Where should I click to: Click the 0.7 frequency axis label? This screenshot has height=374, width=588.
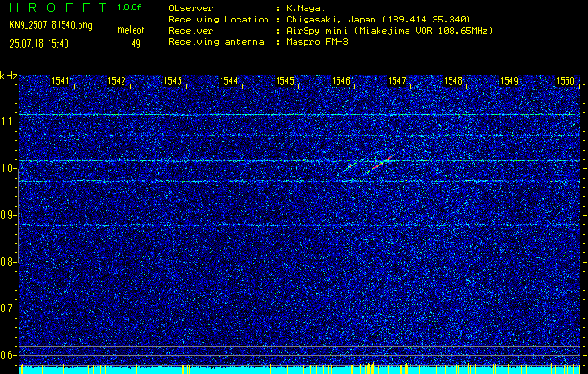(x=8, y=309)
